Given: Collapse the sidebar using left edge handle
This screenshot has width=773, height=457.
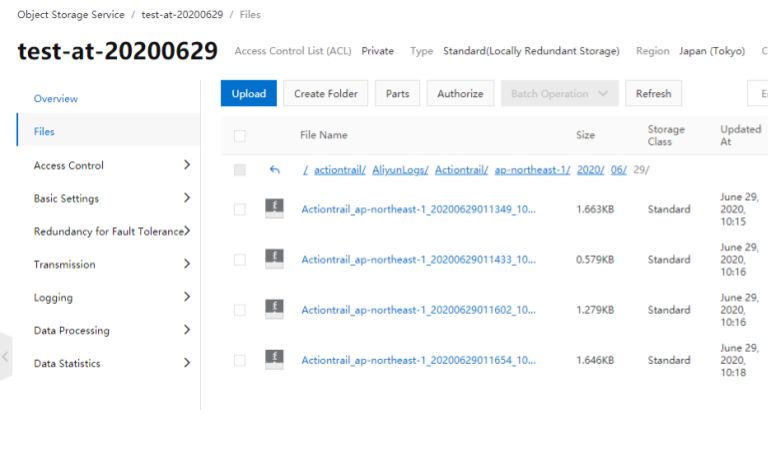Looking at the screenshot, I should (5, 356).
